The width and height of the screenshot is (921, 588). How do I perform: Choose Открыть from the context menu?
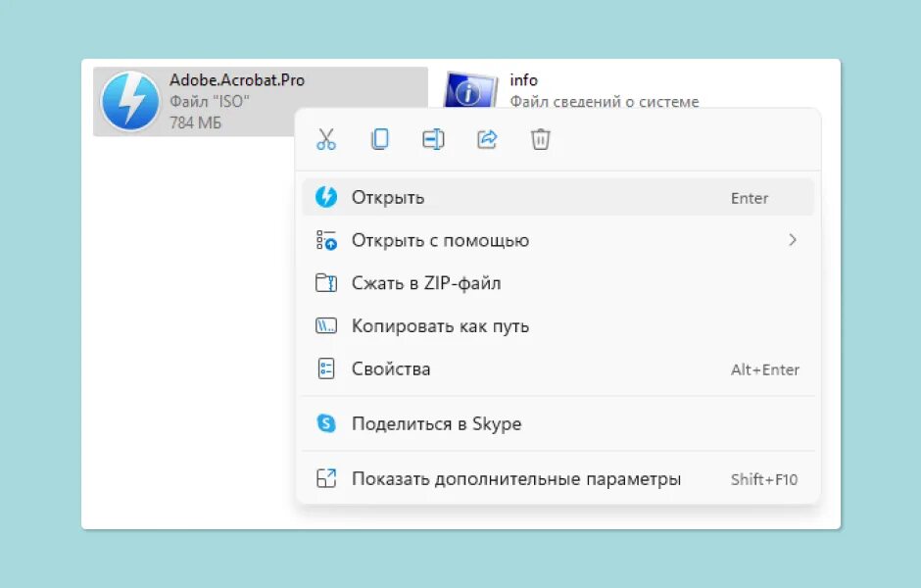[558, 197]
